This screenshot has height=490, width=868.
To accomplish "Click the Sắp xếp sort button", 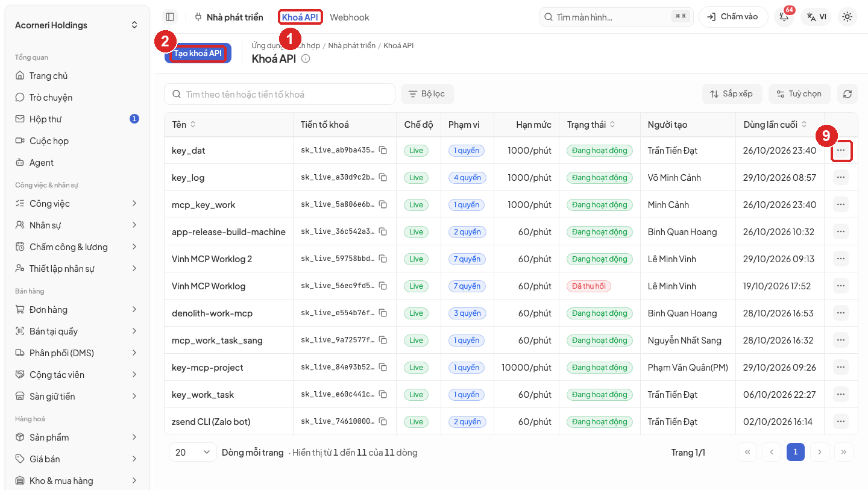I will [x=732, y=94].
